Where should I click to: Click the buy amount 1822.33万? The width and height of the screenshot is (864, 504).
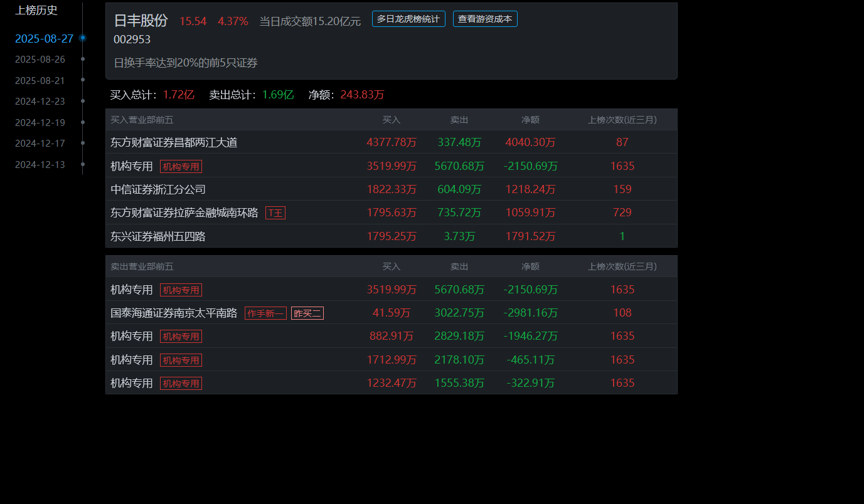[x=392, y=189]
